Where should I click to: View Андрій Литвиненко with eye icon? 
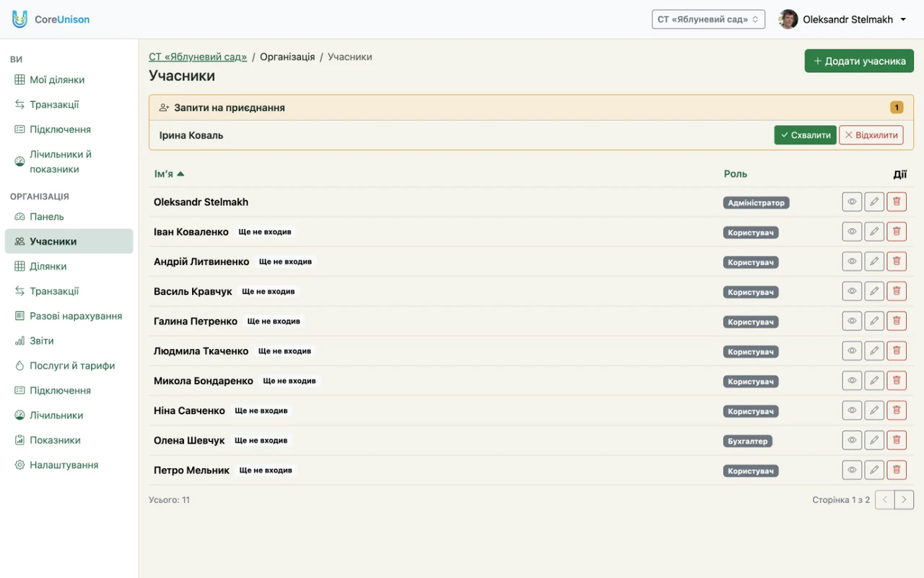[x=852, y=262]
